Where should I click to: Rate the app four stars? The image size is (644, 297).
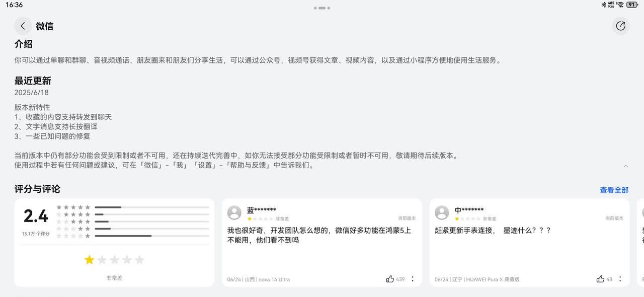click(127, 260)
